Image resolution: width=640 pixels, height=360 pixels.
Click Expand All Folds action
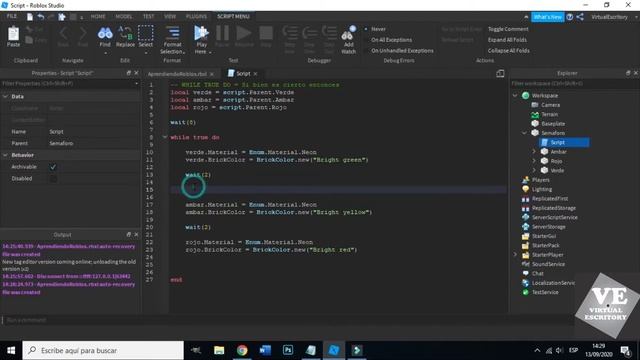coord(507,40)
